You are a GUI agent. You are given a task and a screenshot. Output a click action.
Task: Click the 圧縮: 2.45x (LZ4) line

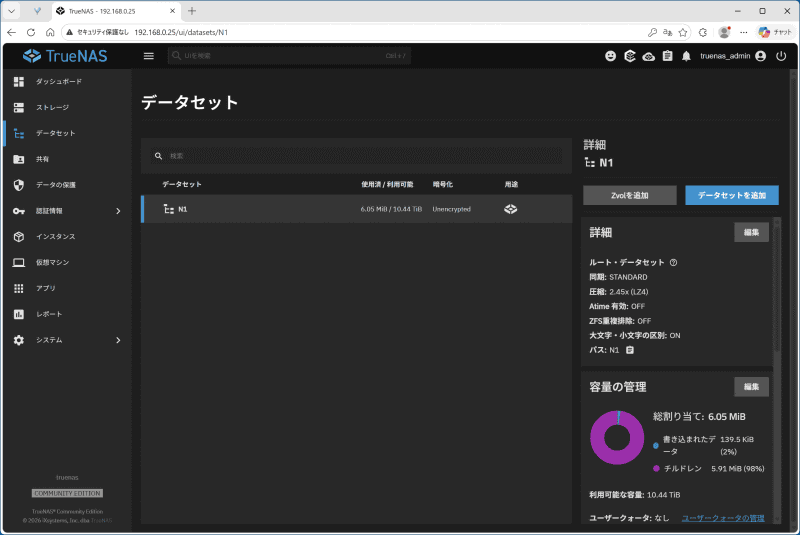tap(618, 292)
